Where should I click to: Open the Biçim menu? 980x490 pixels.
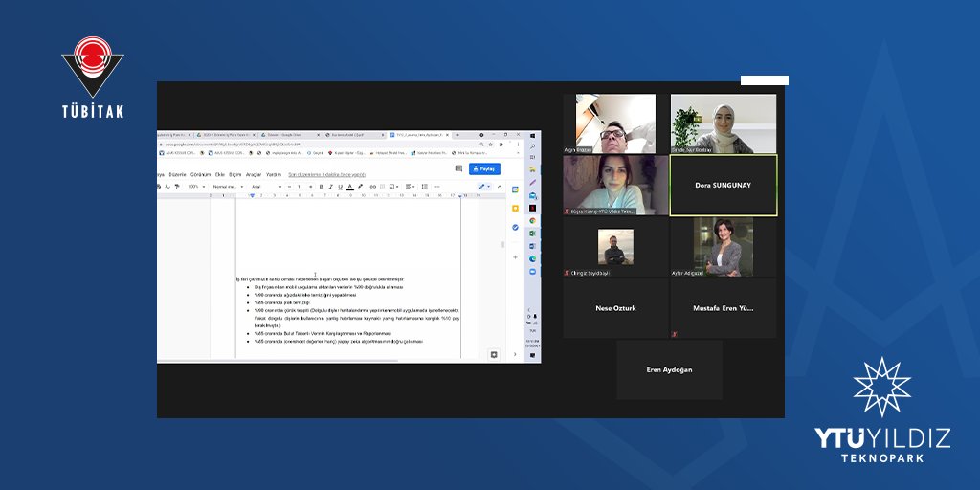coord(235,174)
